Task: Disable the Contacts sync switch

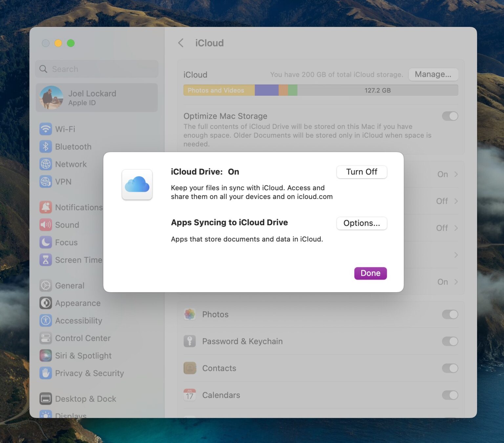Action: point(450,368)
